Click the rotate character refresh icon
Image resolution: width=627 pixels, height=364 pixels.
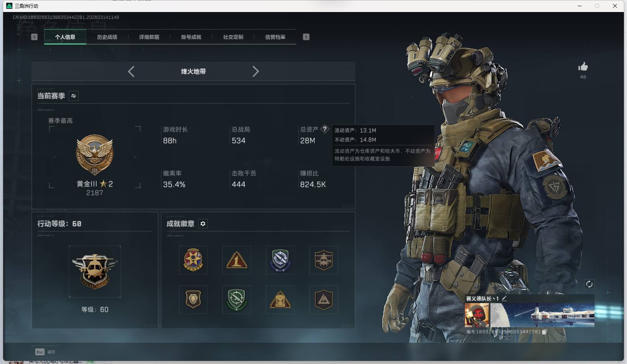pyautogui.click(x=589, y=284)
